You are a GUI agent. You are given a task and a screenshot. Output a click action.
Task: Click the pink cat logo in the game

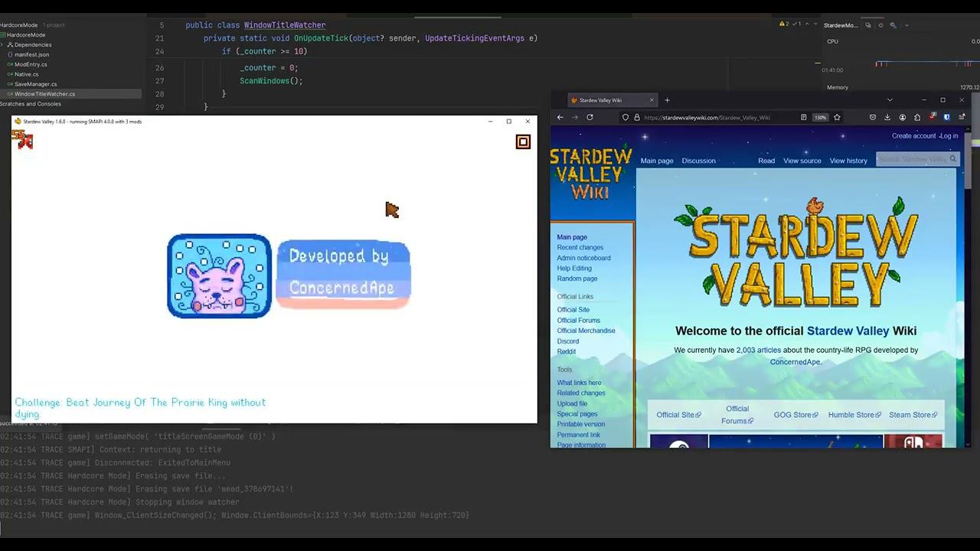(219, 275)
